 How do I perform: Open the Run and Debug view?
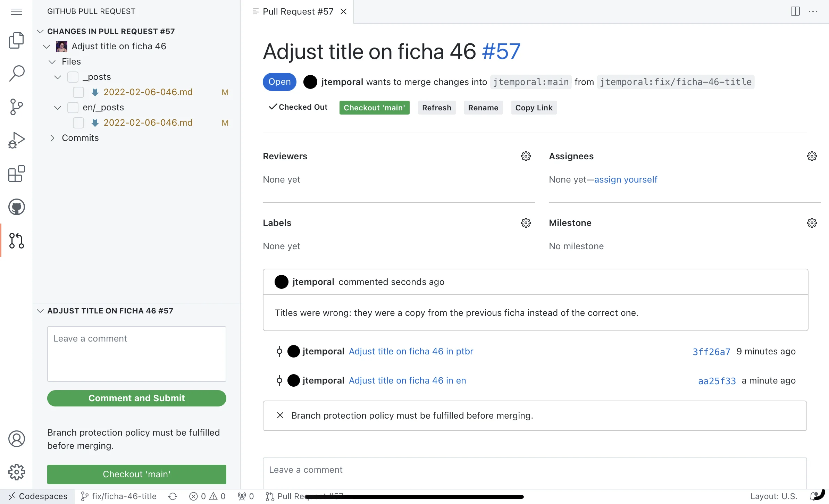[x=16, y=139]
